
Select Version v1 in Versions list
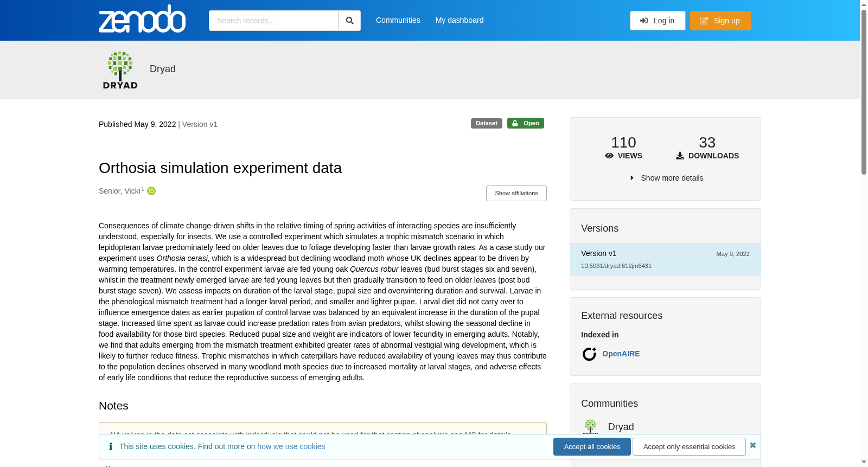pyautogui.click(x=665, y=259)
